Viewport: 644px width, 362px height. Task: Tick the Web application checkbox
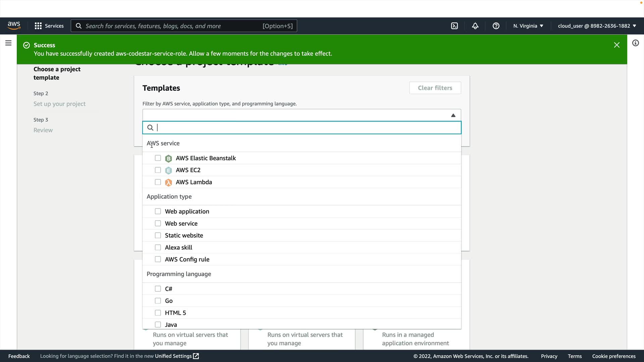click(158, 211)
